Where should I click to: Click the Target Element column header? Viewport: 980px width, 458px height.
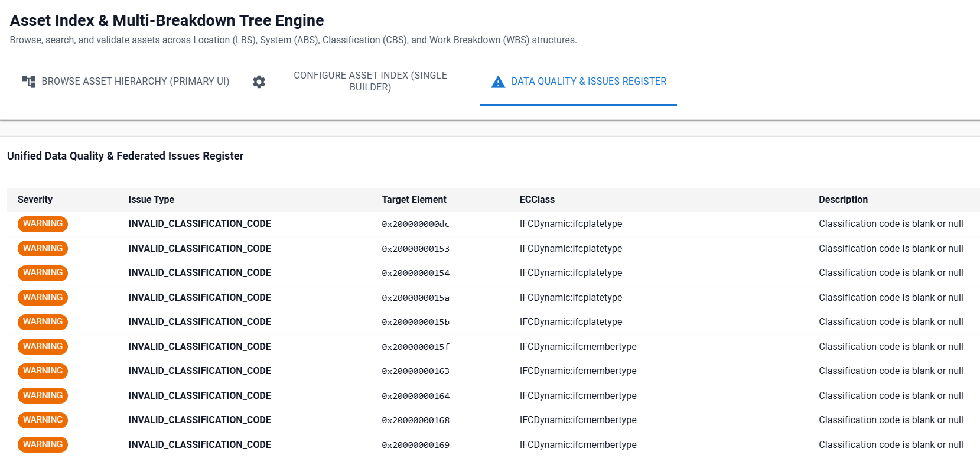click(x=414, y=200)
